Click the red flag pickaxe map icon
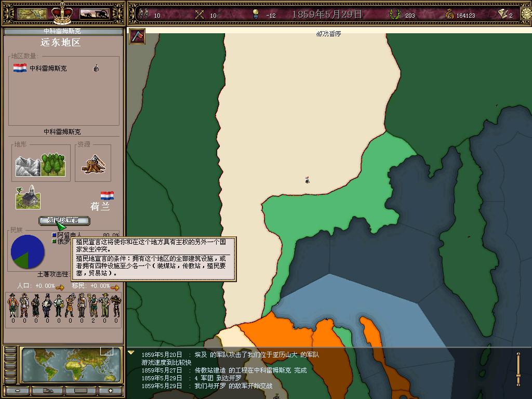Image resolution: width=532 pixels, height=399 pixels. (137, 36)
